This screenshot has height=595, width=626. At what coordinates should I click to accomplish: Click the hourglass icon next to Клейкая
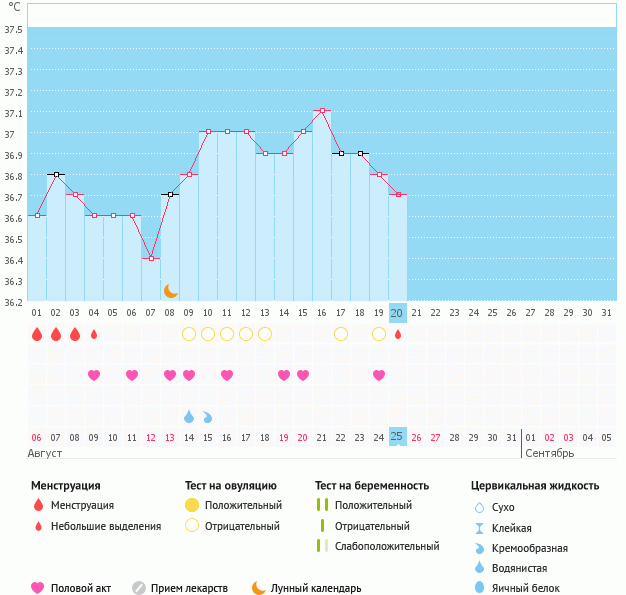[479, 528]
